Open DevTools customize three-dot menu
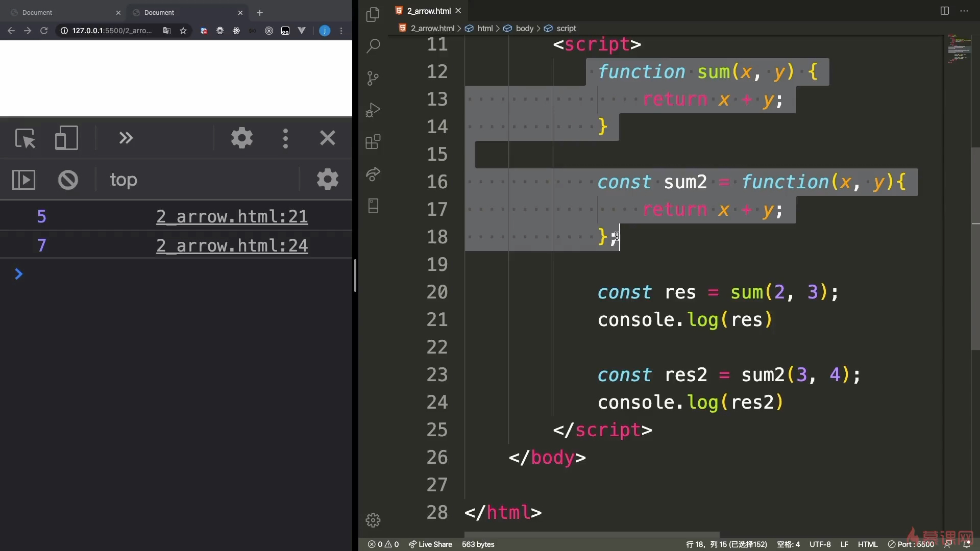Viewport: 980px width, 551px height. pyautogui.click(x=285, y=138)
